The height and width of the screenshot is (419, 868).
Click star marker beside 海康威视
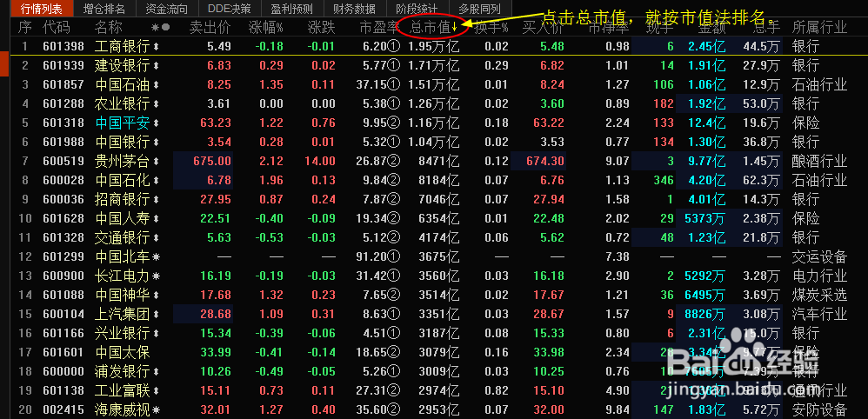pyautogui.click(x=156, y=410)
